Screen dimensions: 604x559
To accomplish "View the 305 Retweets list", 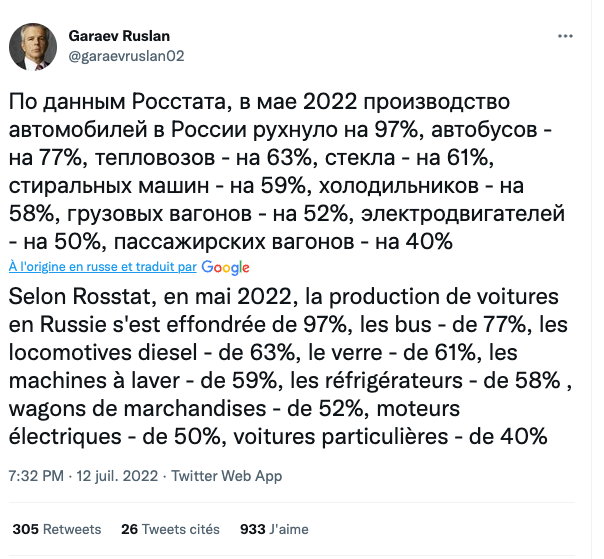I will point(57,529).
